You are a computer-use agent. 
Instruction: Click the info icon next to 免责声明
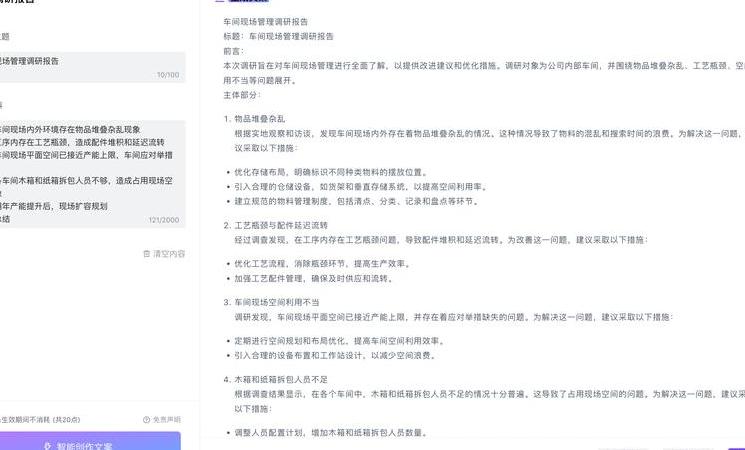146,420
